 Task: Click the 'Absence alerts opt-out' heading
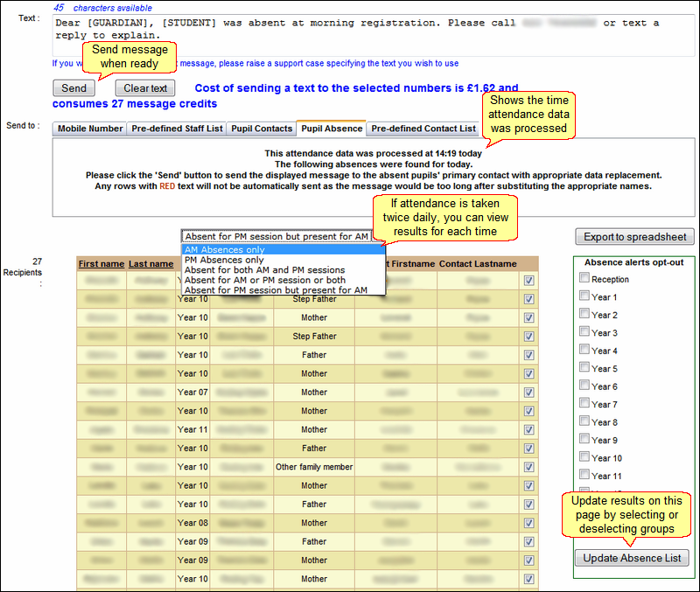click(633, 262)
